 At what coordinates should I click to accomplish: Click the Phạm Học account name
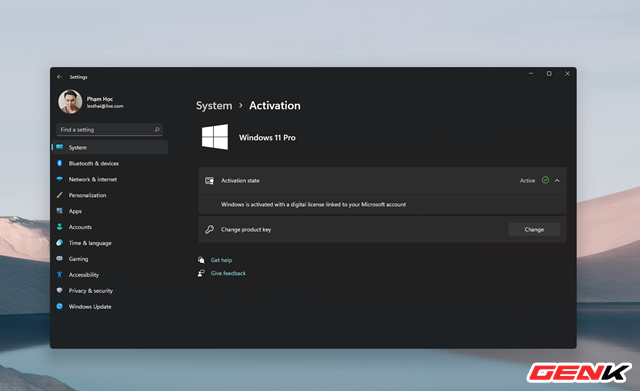pyautogui.click(x=100, y=99)
